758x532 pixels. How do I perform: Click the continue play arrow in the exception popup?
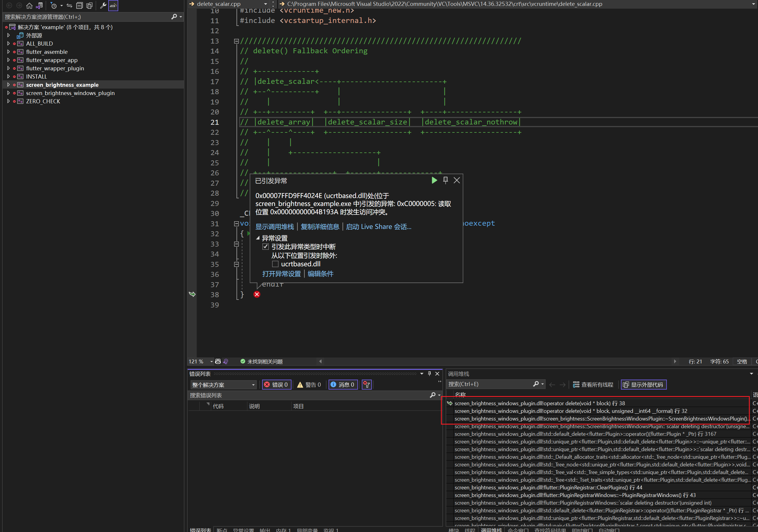[434, 180]
